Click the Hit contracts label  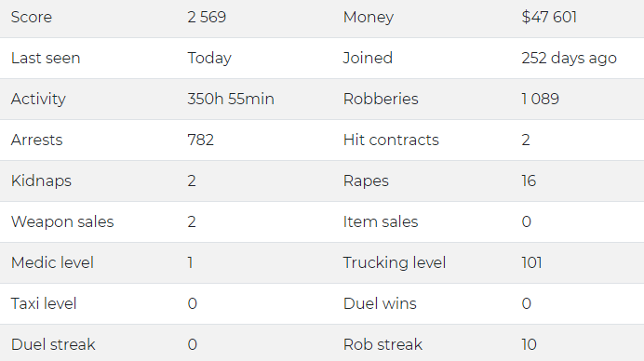coord(391,140)
